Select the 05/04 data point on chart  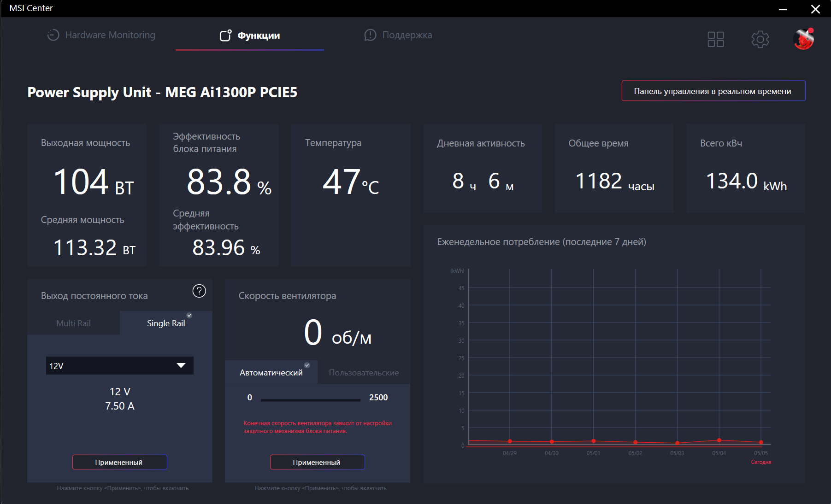[719, 440]
